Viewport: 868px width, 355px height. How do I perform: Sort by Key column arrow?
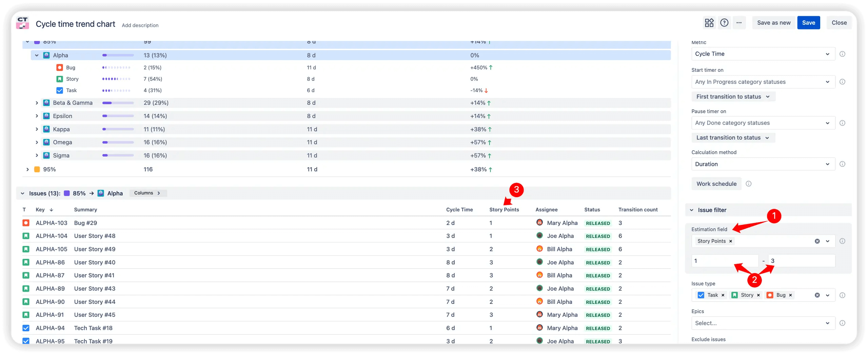click(x=52, y=210)
